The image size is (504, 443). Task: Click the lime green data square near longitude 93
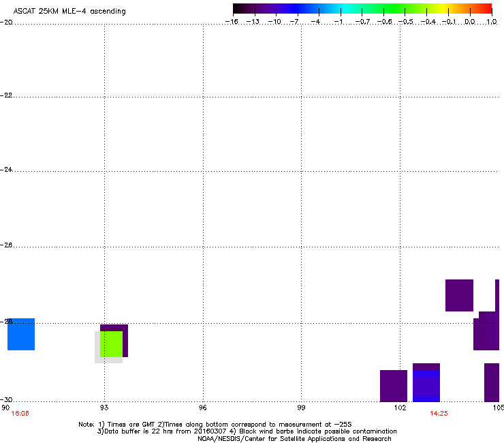tap(111, 344)
